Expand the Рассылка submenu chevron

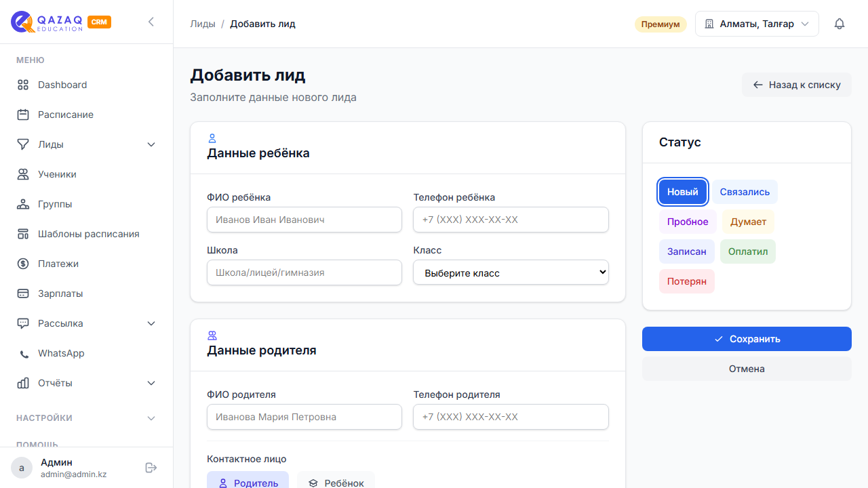coord(151,323)
